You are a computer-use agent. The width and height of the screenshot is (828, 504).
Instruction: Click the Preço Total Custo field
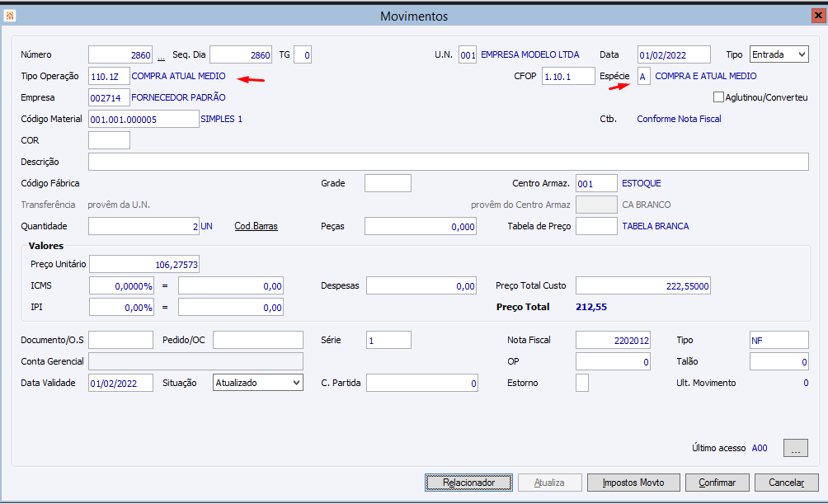(642, 285)
